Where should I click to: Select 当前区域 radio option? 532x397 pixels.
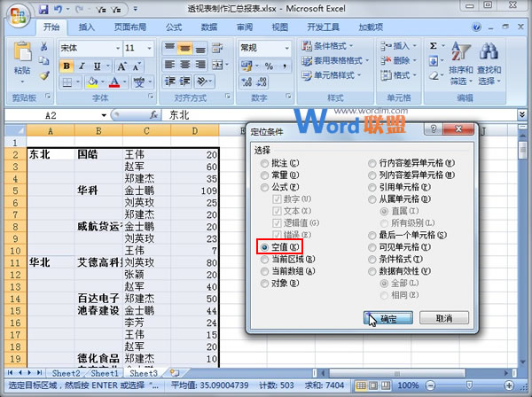click(264, 260)
